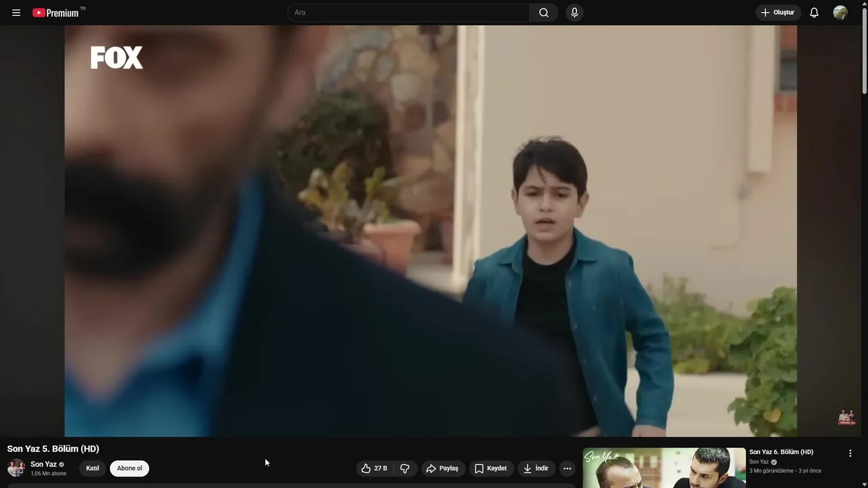The image size is (868, 488).
Task: Open more actions ellipsis menu
Action: click(568, 468)
